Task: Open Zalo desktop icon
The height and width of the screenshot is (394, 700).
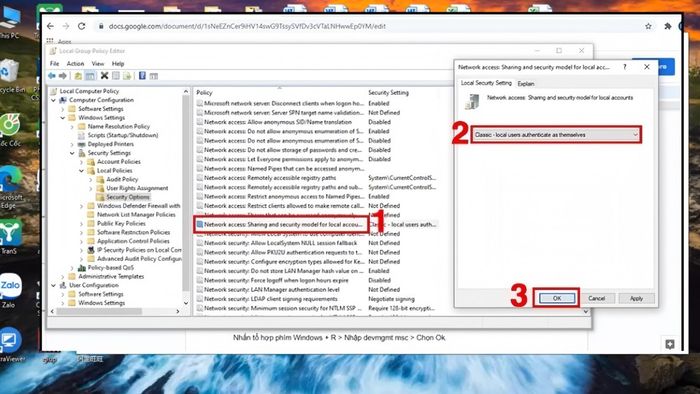Action: (x=10, y=290)
